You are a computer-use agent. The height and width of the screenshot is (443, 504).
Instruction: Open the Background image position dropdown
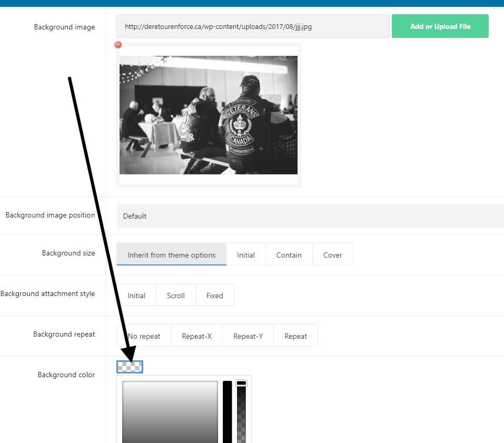coord(310,215)
